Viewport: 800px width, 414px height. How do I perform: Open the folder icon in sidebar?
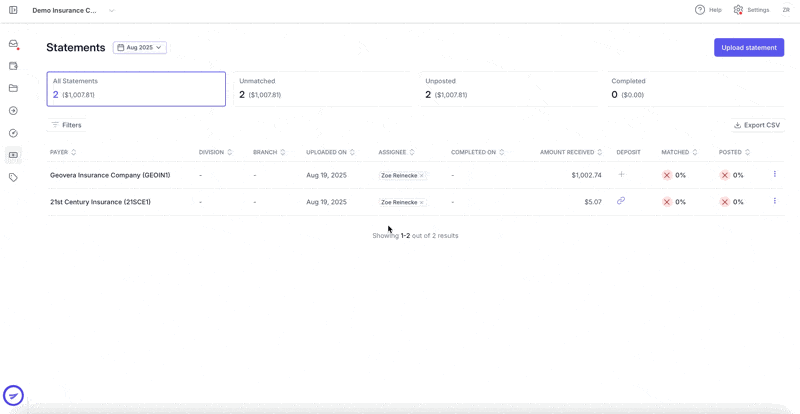coord(13,88)
